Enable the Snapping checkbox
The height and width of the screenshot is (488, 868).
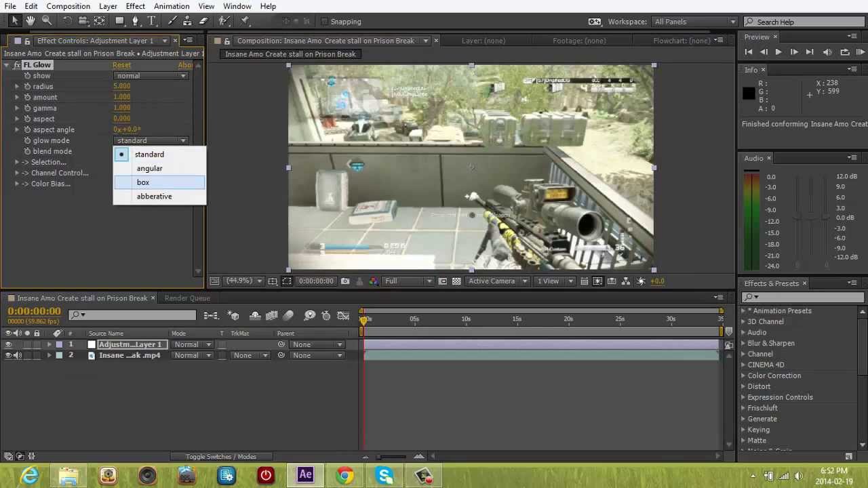click(324, 22)
